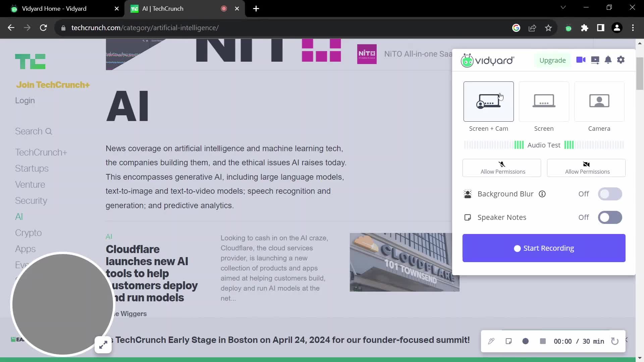
Task: Click Join TechCrunch+ link
Action: point(53,85)
